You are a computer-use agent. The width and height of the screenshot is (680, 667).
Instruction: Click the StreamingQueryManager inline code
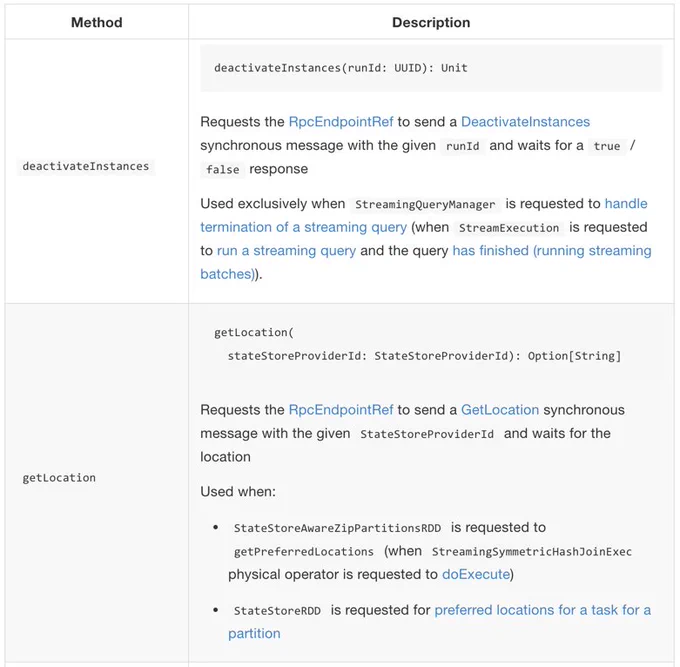[x=425, y=204]
